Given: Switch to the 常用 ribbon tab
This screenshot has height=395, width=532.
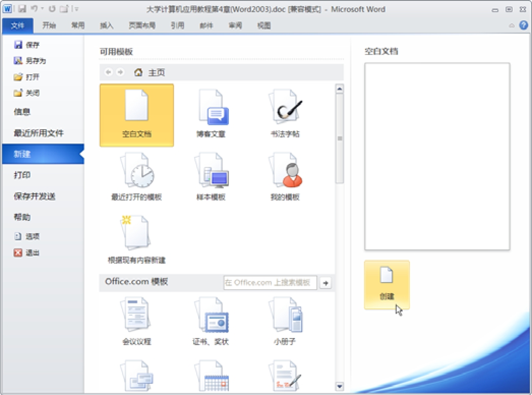Looking at the screenshot, I should [78, 25].
